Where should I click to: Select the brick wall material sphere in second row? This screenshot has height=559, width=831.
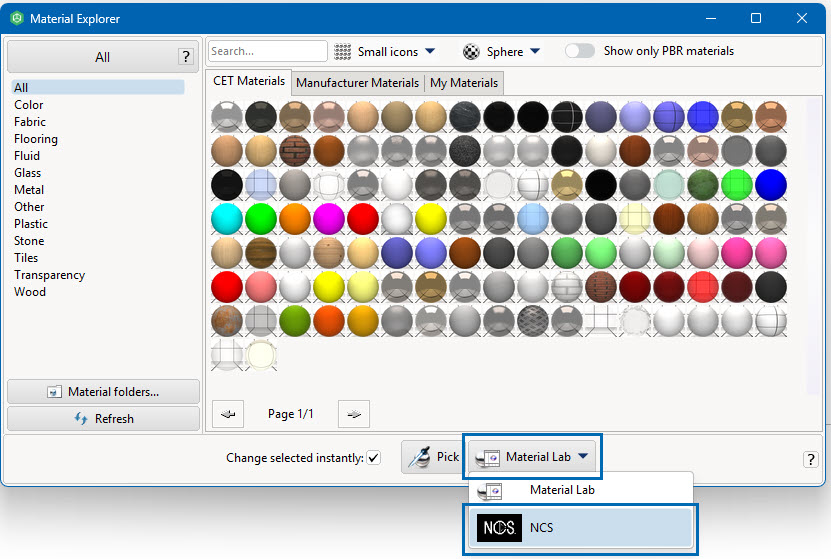pyautogui.click(x=295, y=151)
